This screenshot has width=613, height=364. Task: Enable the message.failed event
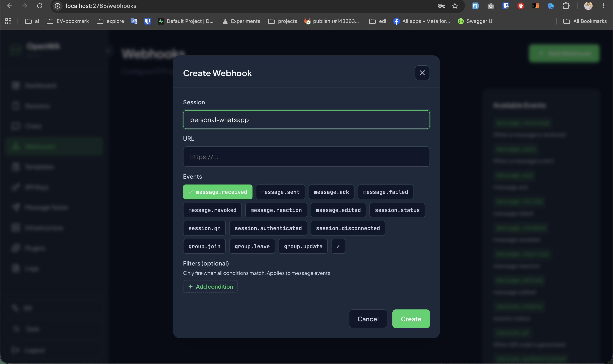(x=385, y=192)
